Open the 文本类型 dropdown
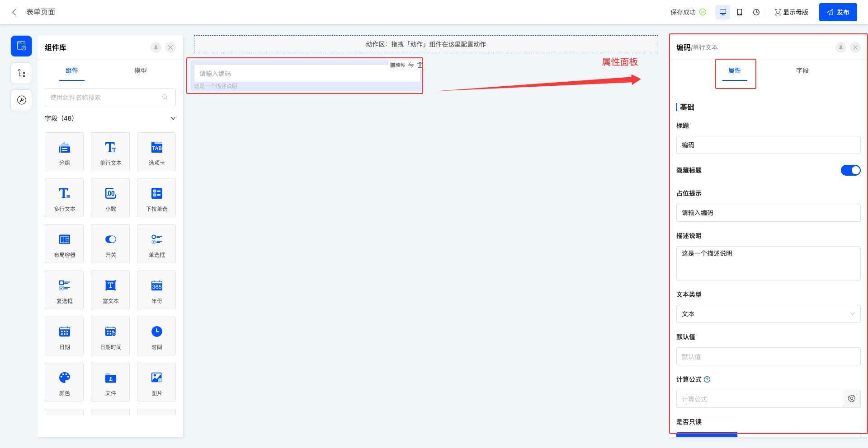 click(x=768, y=314)
